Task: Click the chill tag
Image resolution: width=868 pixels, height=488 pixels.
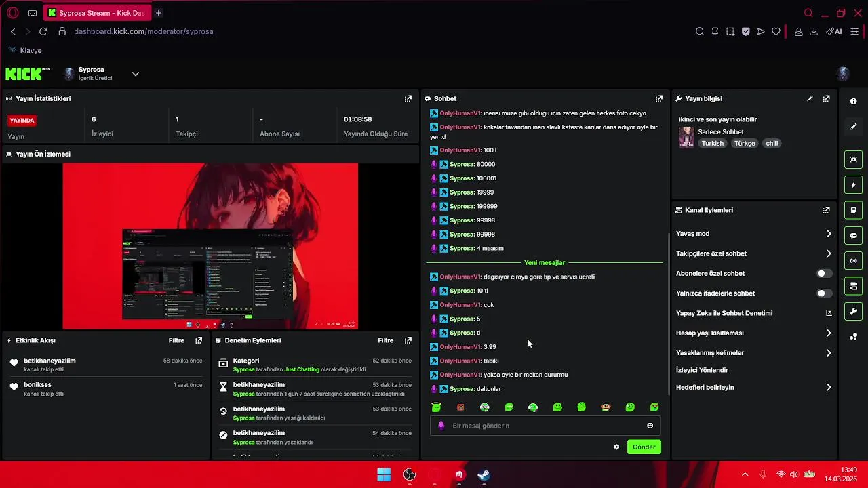Action: (x=772, y=144)
